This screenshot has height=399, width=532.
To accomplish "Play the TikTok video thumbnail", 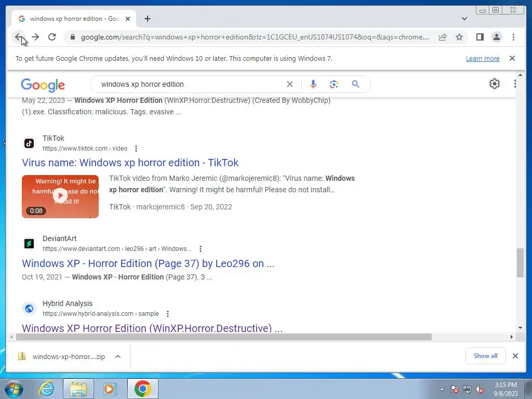I will 60,196.
